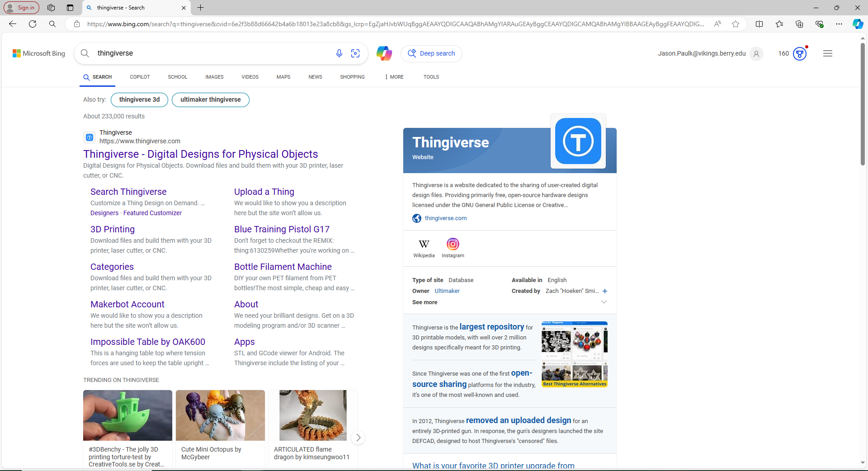Search using microphone voice icon
This screenshot has height=471, width=868.
click(x=339, y=53)
